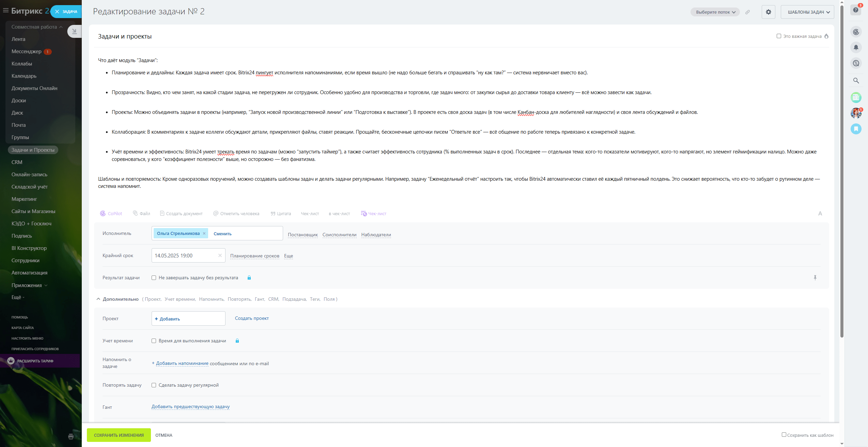
Task: Open notifications bell icon
Action: click(x=856, y=47)
